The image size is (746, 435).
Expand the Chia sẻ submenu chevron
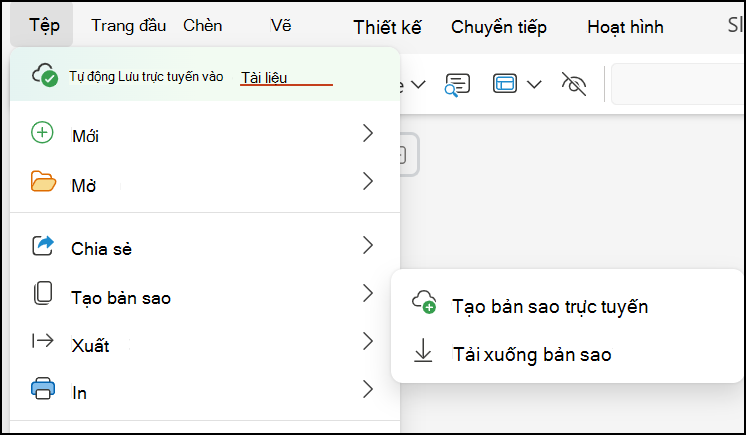coord(368,245)
